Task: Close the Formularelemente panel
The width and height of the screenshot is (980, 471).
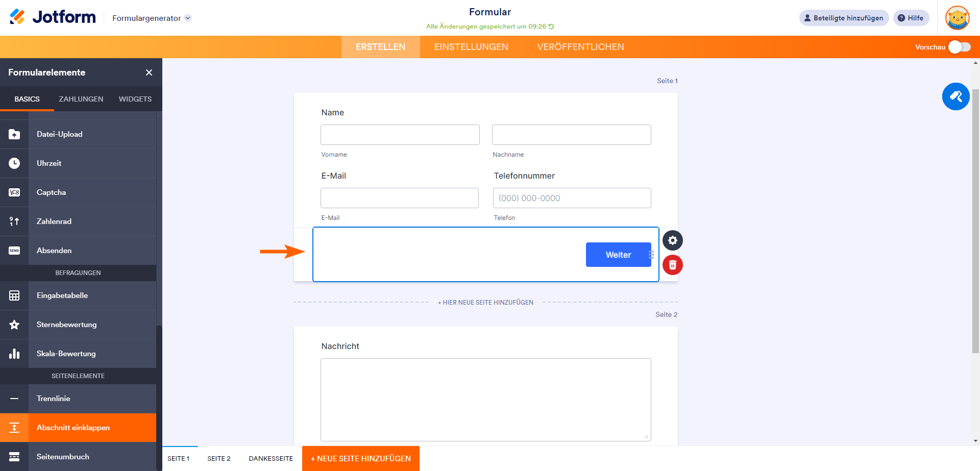Action: (149, 72)
